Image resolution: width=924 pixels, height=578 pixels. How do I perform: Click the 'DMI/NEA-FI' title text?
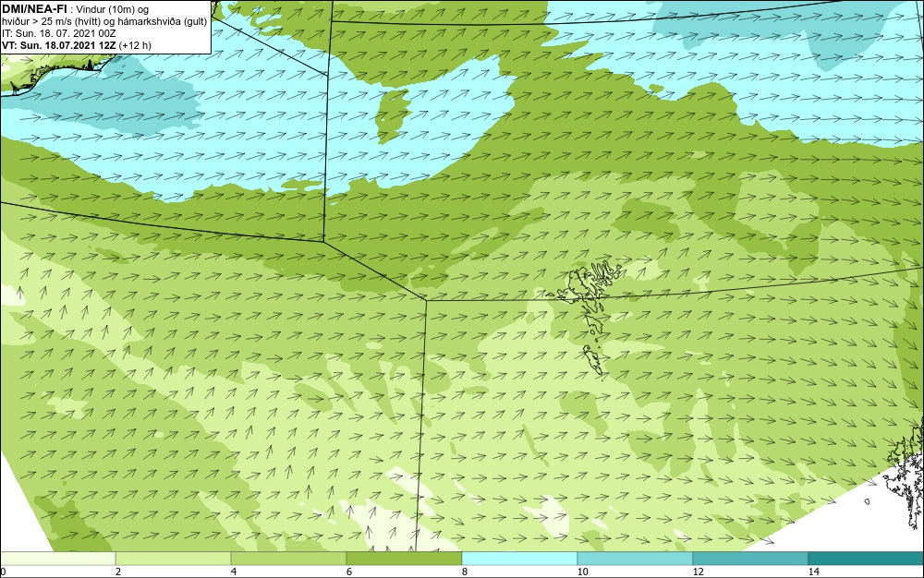tap(34, 7)
